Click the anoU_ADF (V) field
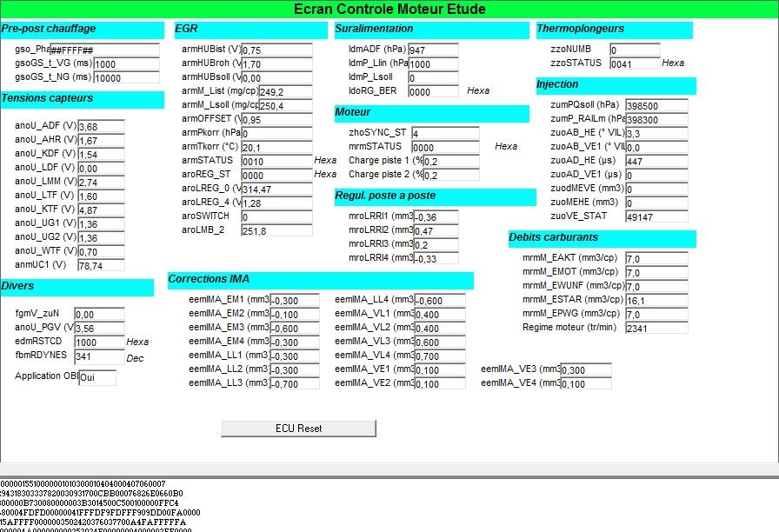Viewport: 779px width, 532px height. (101, 126)
